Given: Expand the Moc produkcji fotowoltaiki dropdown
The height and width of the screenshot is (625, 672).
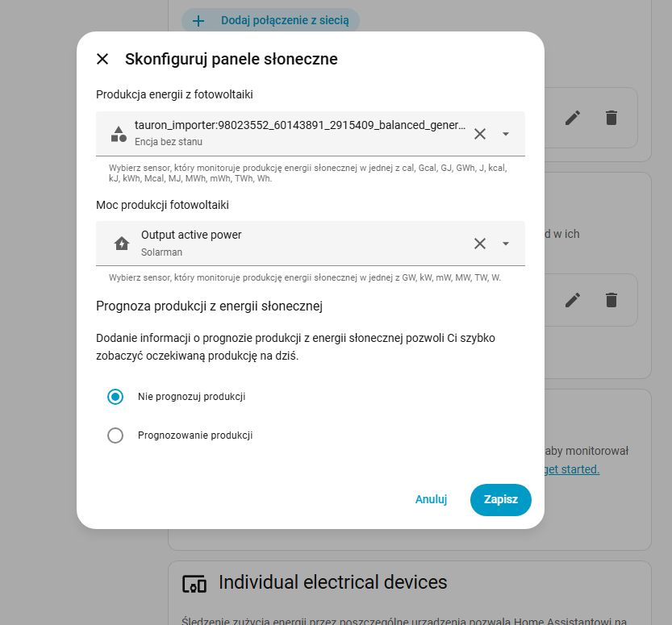Looking at the screenshot, I should tap(506, 244).
